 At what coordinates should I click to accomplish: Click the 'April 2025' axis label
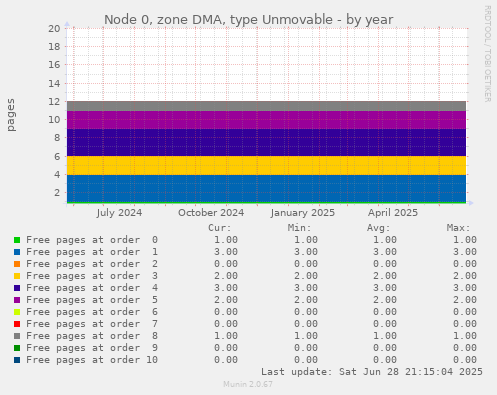point(393,213)
